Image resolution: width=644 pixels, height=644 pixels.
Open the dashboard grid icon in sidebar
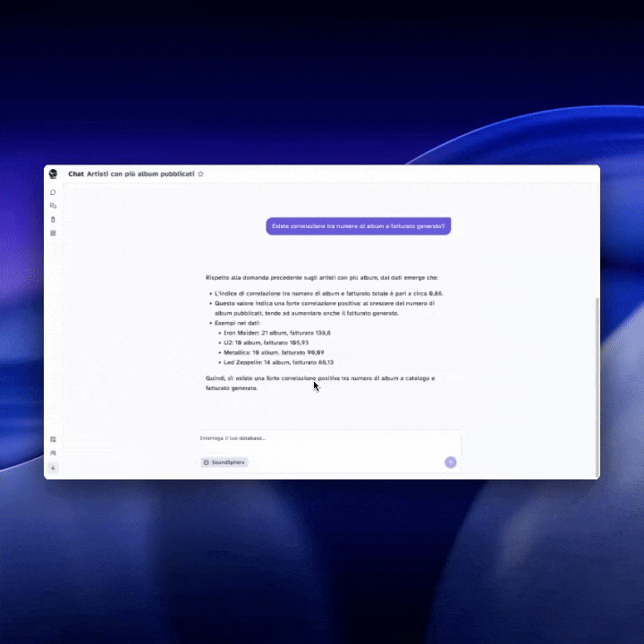click(x=53, y=233)
